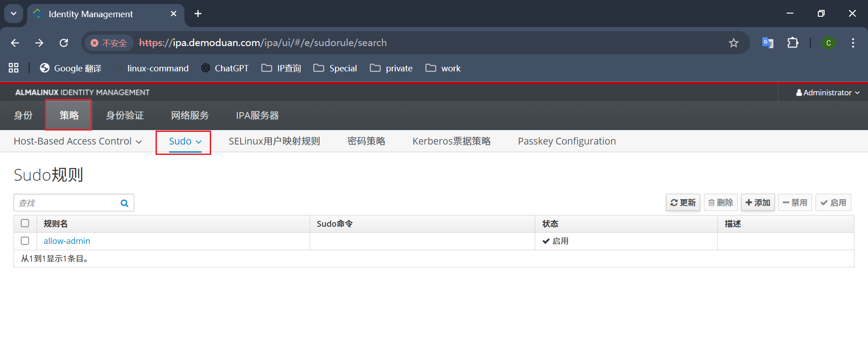868x341 pixels.
Task: Open 密码策略 page
Action: tap(366, 141)
